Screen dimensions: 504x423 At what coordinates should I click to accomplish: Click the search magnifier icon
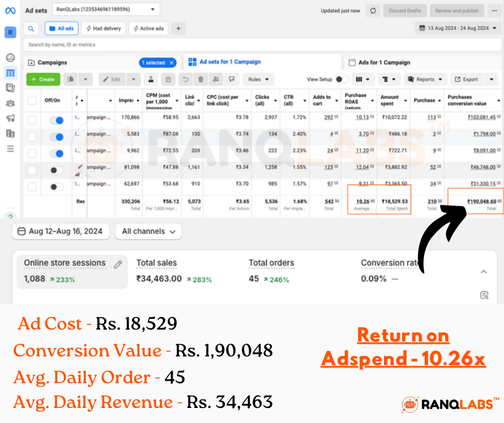pos(31,28)
